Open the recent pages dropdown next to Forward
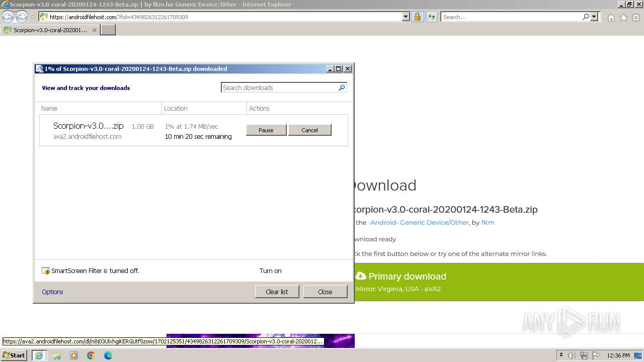This screenshot has height=362, width=644. (x=33, y=17)
